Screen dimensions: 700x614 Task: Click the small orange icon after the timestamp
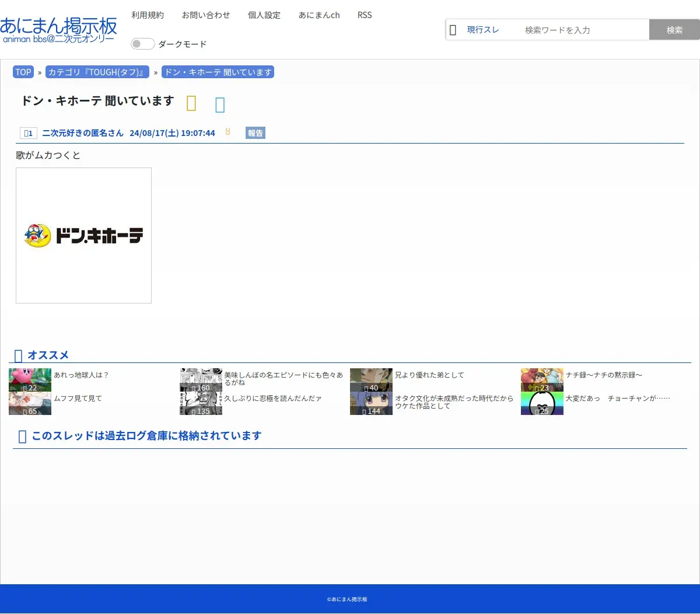[228, 132]
